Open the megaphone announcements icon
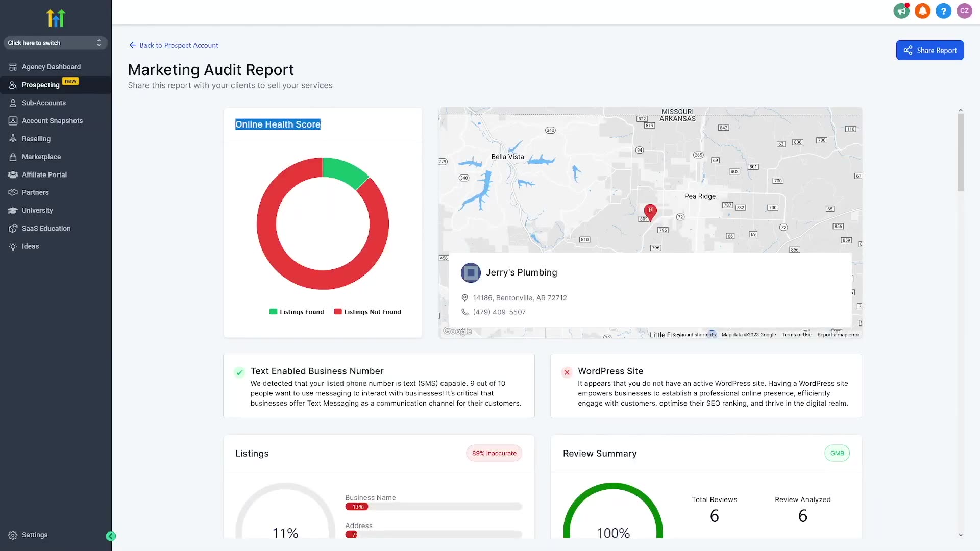Viewport: 980px width, 551px height. tap(902, 11)
